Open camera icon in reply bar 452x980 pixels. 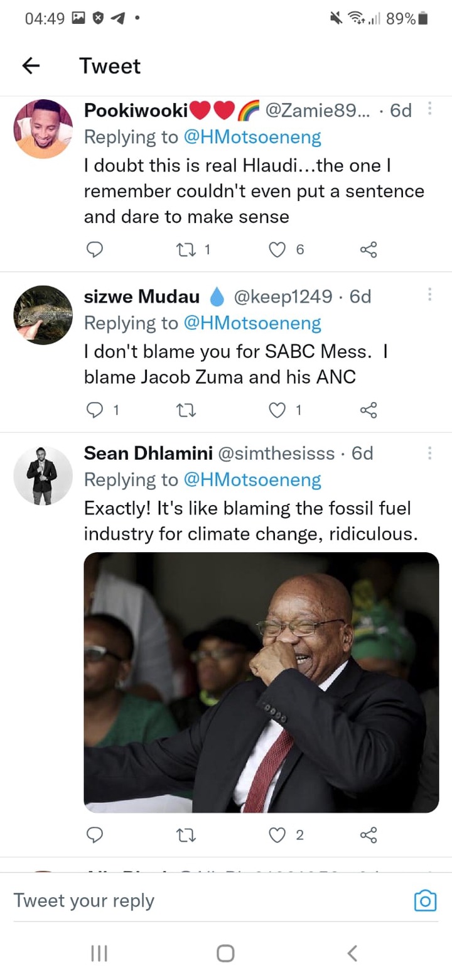[425, 901]
